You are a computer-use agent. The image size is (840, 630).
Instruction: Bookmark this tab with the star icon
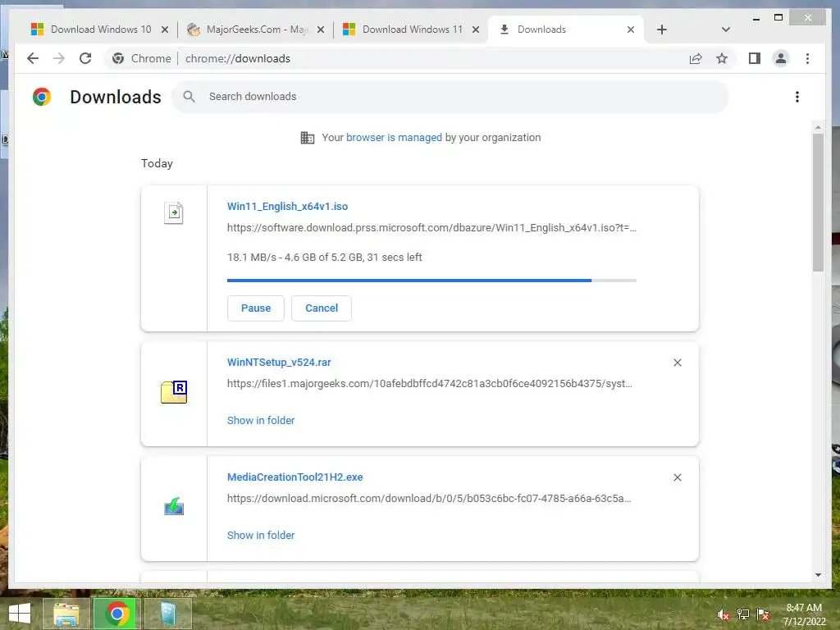click(722, 58)
